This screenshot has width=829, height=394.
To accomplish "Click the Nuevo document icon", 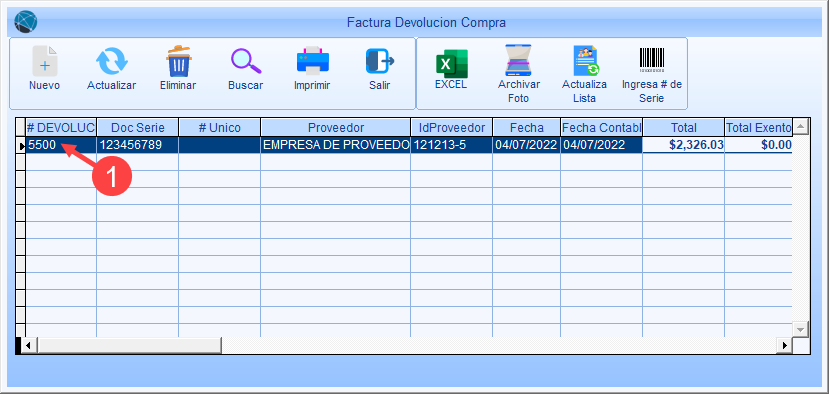I will tap(44, 61).
